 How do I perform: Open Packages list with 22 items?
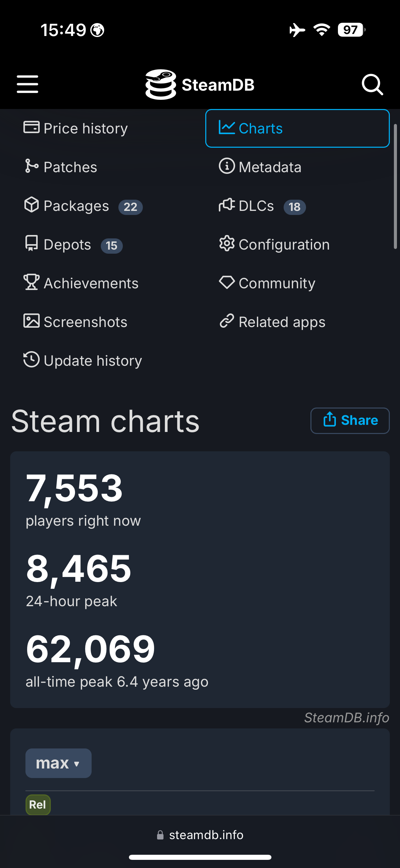83,206
